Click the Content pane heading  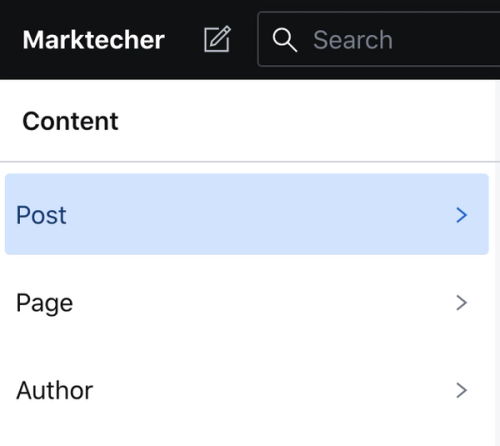pyautogui.click(x=70, y=121)
